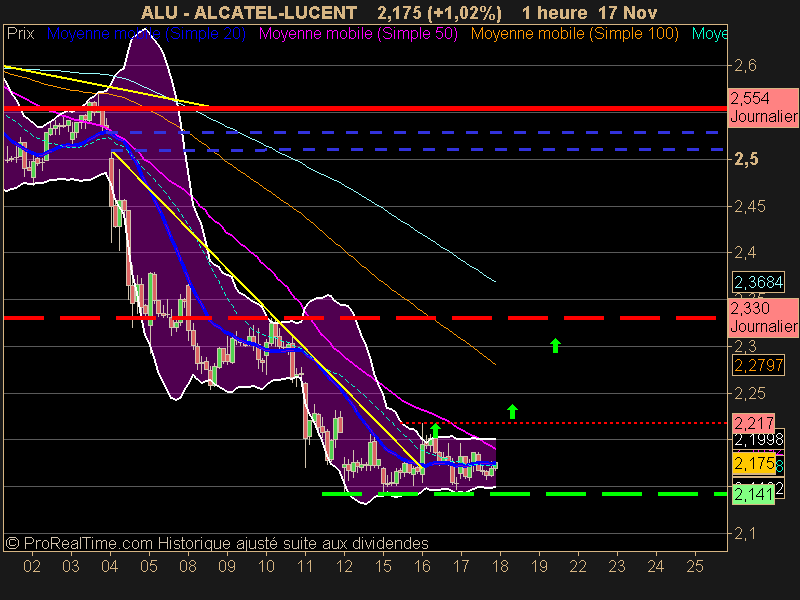
Task: Click the chart title 'ALU - ALCATEL-LUCENT'
Action: [248, 13]
